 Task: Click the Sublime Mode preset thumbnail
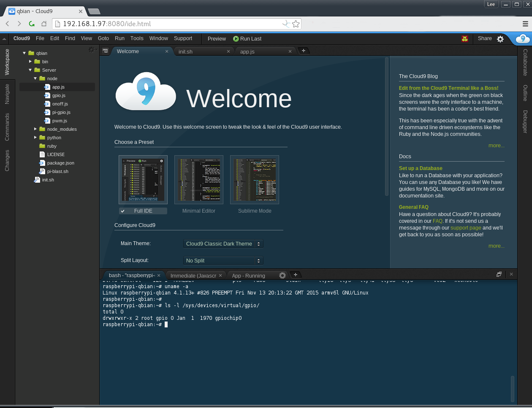pyautogui.click(x=255, y=180)
